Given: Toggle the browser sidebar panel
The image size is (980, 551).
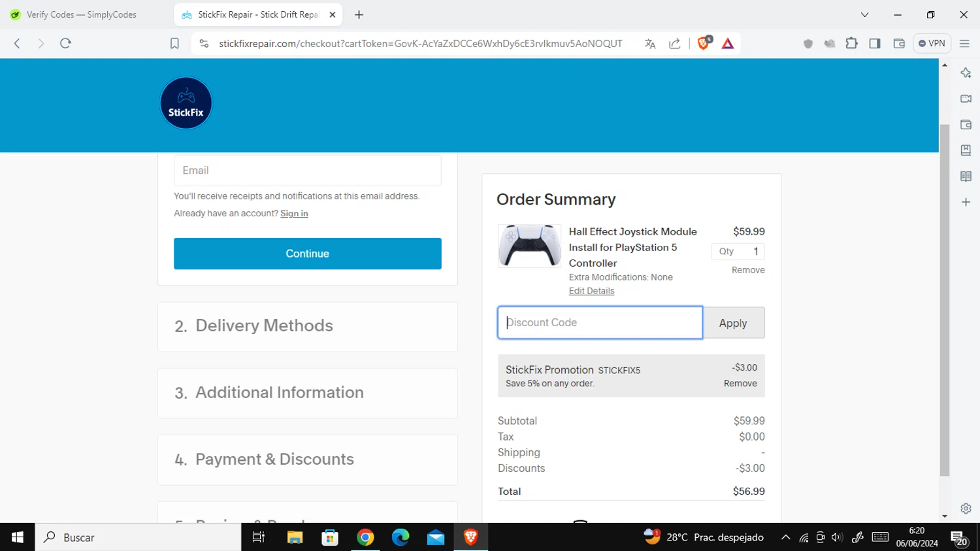Looking at the screenshot, I should (x=875, y=43).
